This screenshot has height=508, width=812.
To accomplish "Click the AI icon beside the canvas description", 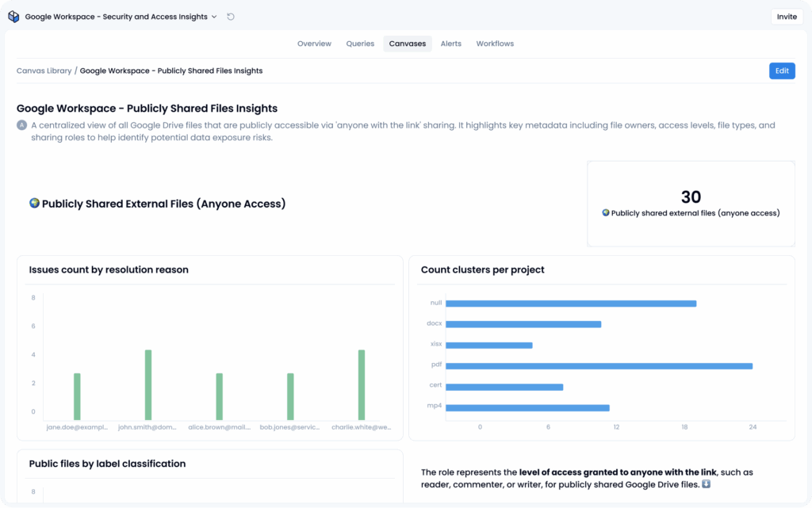I will pos(19,124).
